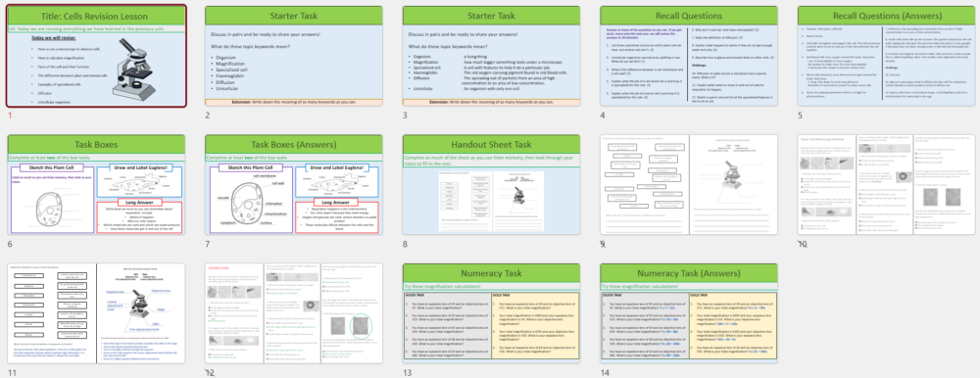Screen dimensions: 980x378
Task: Select the Onion Cell Microscopy Practical slide thumbnail
Action: (x=886, y=184)
